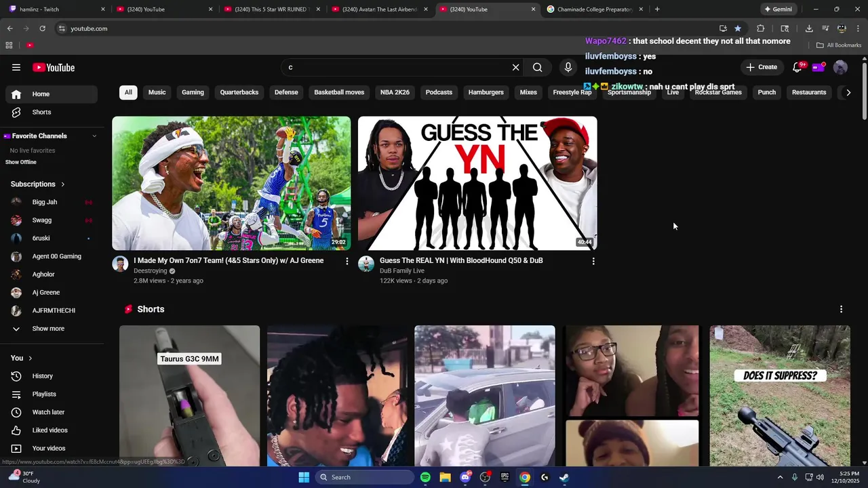Show hidden system tray icons
868x488 pixels.
click(780, 477)
